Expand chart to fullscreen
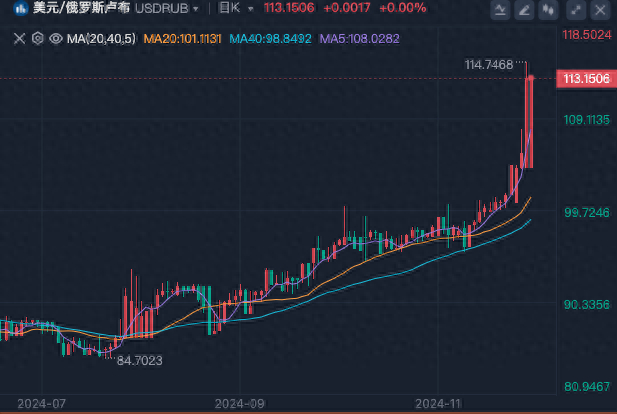 click(576, 10)
